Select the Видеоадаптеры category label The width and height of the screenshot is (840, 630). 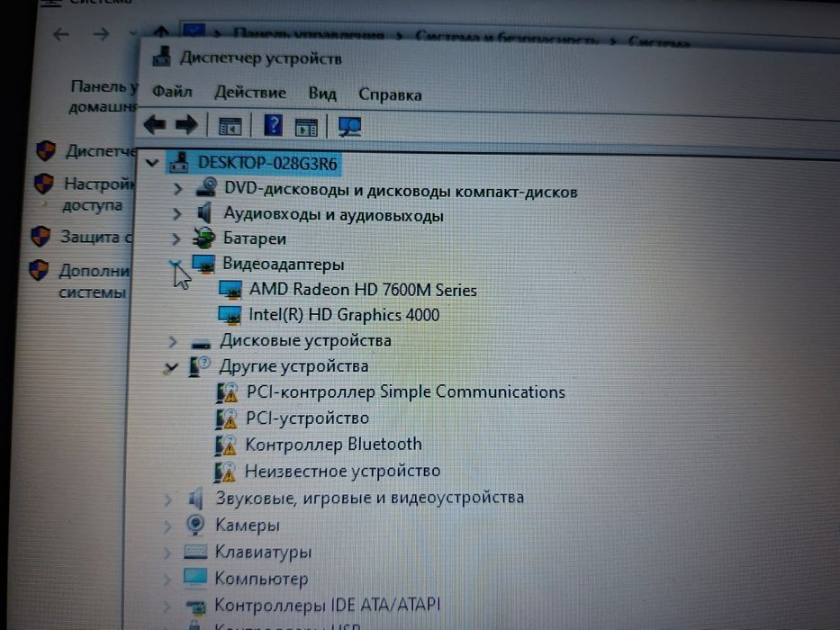pos(284,264)
